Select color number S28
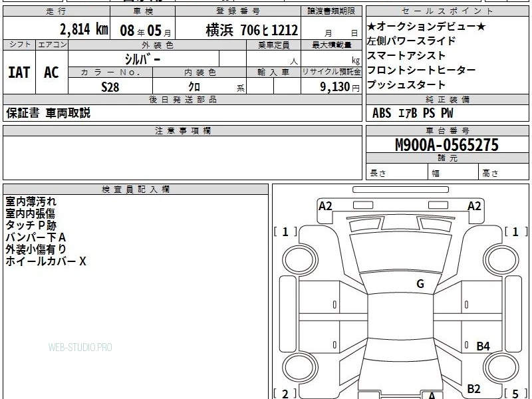Image resolution: width=532 pixels, height=399 pixels. point(110,87)
